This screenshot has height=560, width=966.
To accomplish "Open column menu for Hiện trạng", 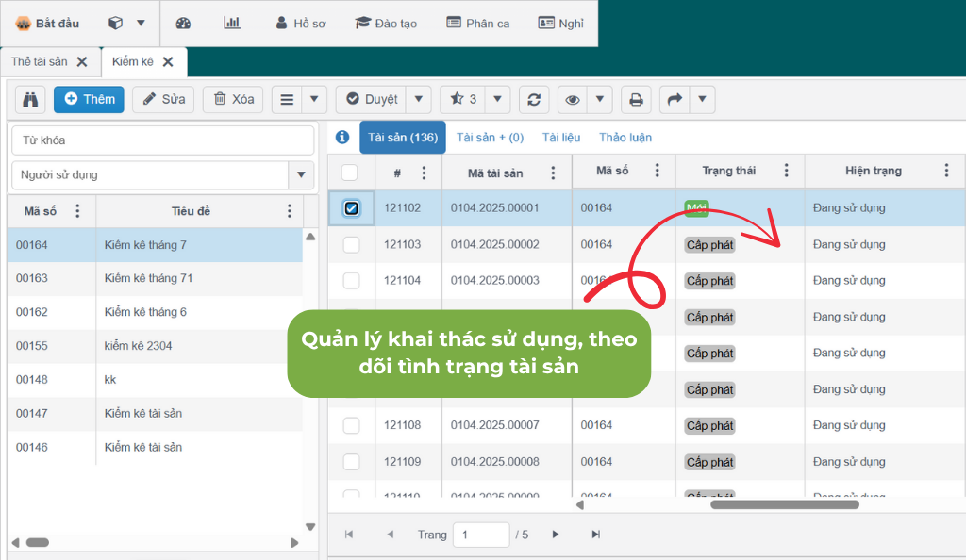I will pyautogui.click(x=947, y=171).
